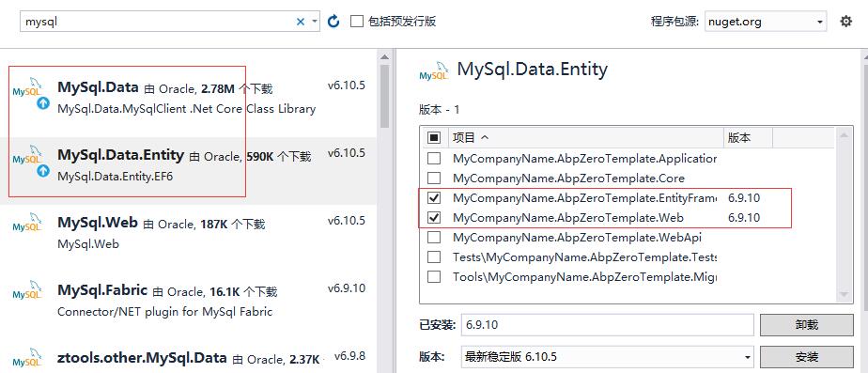
Task: Refresh the package list
Action: pos(333,22)
